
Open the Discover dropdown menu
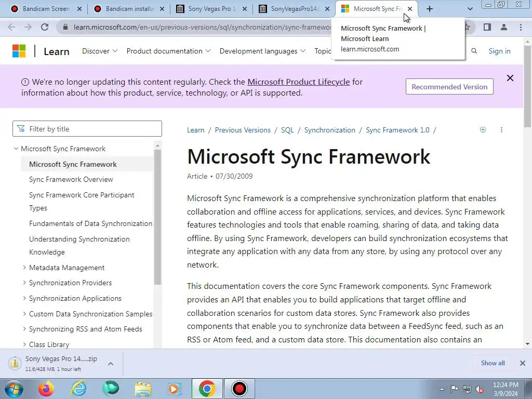click(x=100, y=51)
